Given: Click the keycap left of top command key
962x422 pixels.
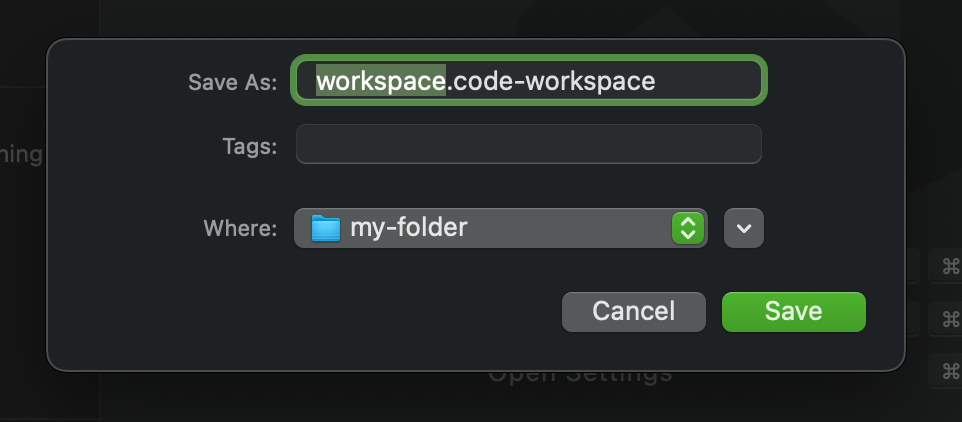Looking at the screenshot, I should (912, 266).
